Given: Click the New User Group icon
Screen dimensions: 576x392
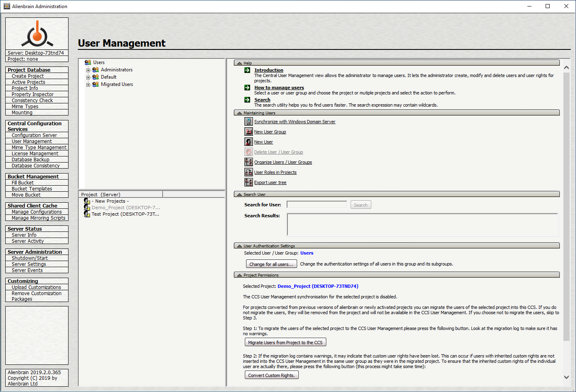Looking at the screenshot, I should coord(248,132).
